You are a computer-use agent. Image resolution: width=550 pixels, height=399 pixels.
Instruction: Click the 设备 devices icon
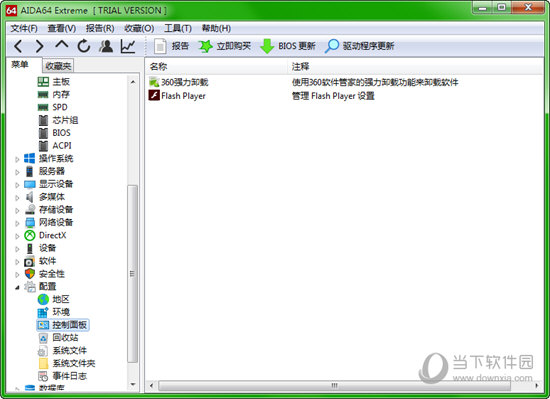click(x=30, y=248)
